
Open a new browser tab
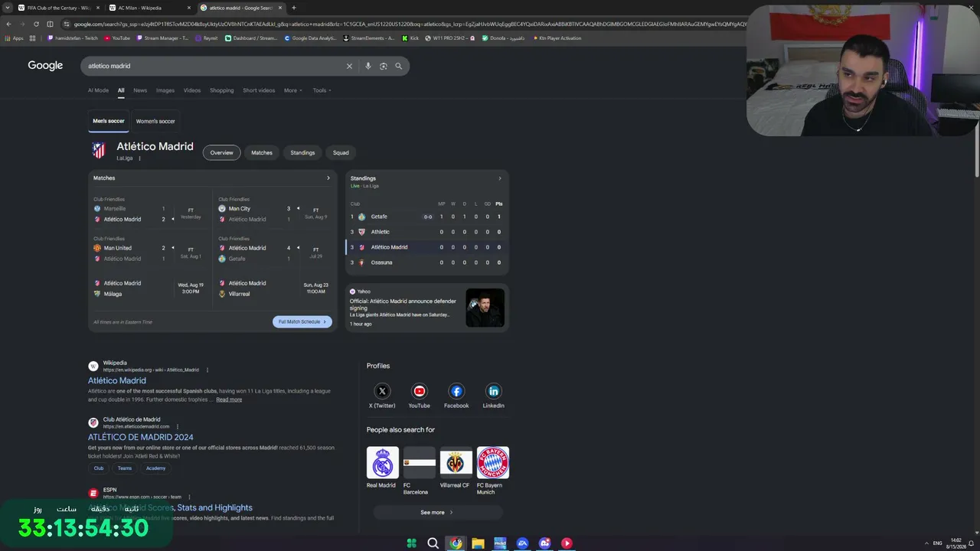pyautogui.click(x=293, y=8)
